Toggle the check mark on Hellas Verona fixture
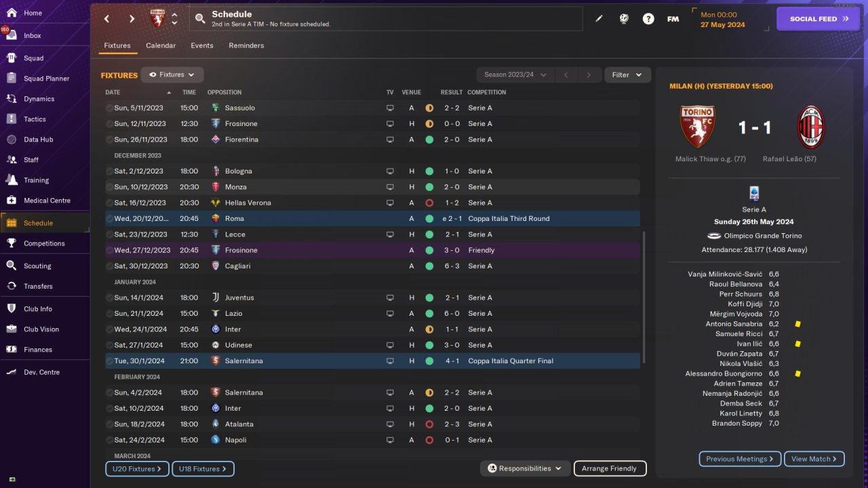 pos(109,203)
